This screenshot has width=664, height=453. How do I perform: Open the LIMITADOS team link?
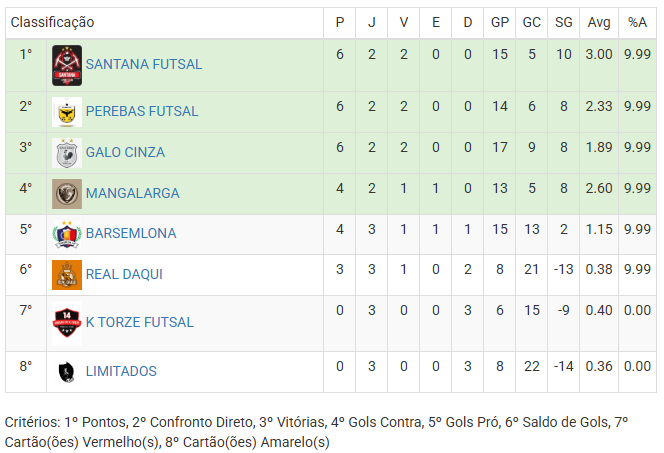[x=121, y=371]
